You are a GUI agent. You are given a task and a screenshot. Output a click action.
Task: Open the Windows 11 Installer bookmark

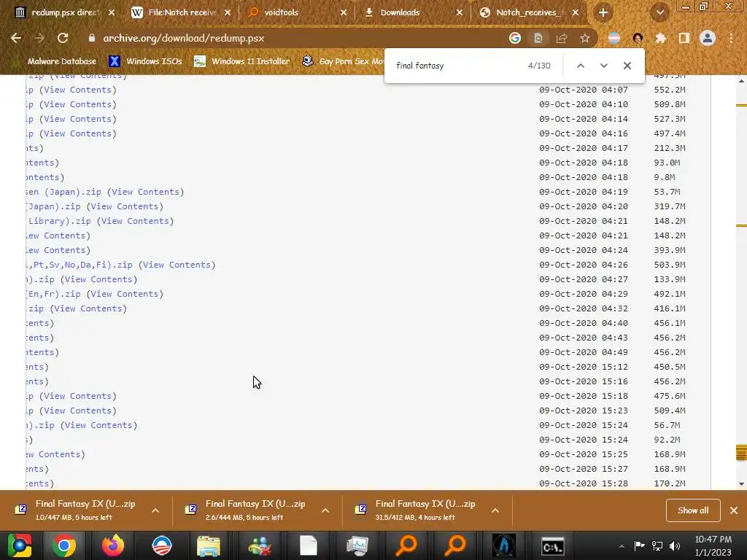[242, 61]
